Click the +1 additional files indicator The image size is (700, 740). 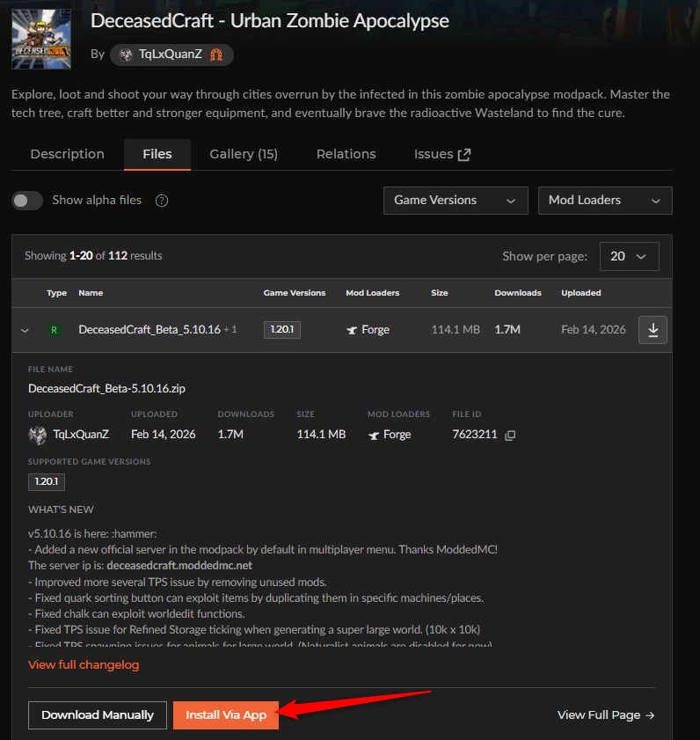click(x=230, y=329)
